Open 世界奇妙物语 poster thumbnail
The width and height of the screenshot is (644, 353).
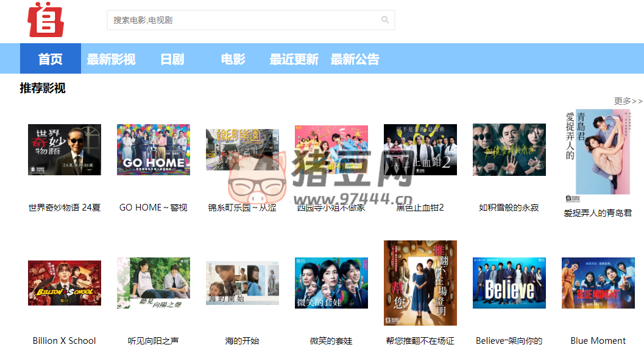pos(65,150)
